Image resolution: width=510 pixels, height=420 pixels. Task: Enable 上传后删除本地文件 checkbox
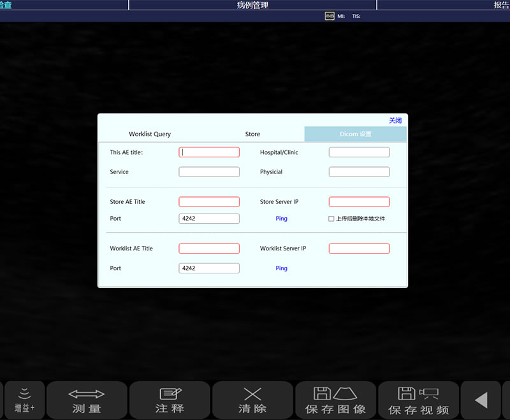coord(331,219)
